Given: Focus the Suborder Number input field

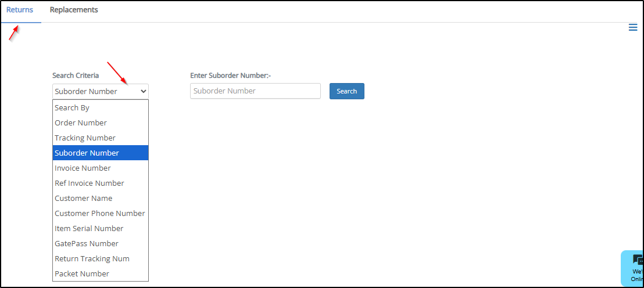Looking at the screenshot, I should tap(255, 91).
